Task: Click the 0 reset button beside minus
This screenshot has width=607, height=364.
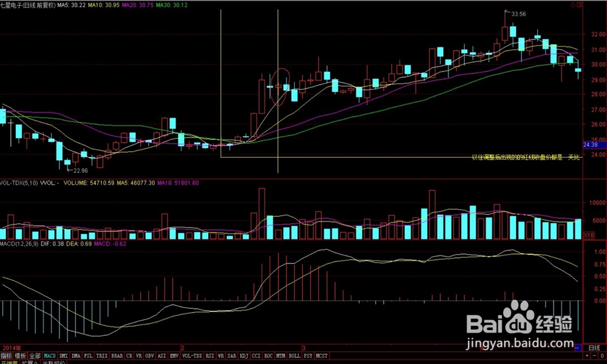Action: point(602,356)
